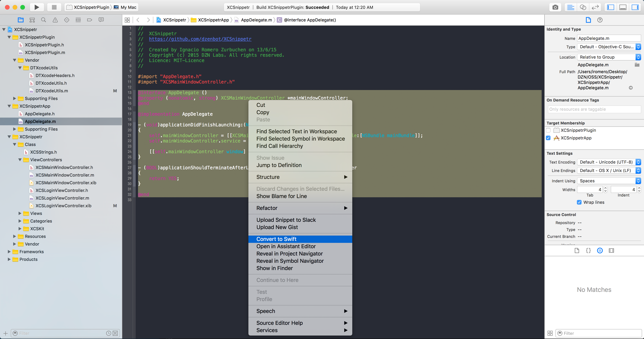
Task: Select Upload Snippet to Slack
Action: pyautogui.click(x=286, y=220)
